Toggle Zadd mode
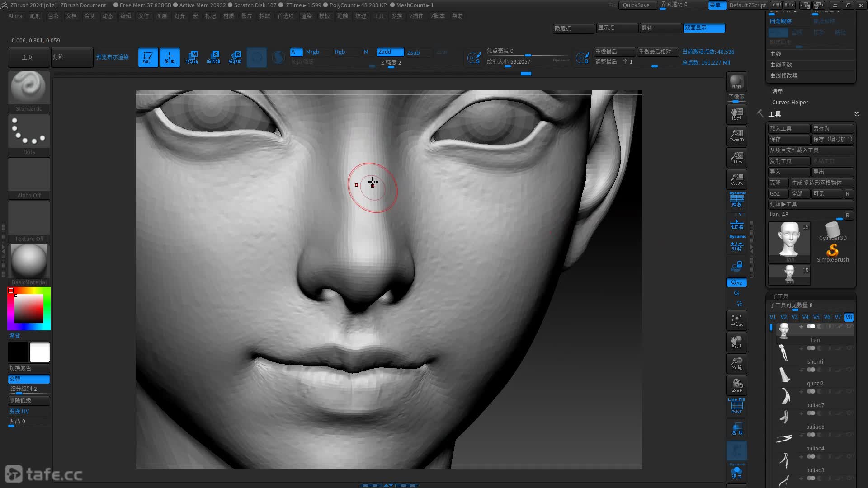The height and width of the screenshot is (488, 868). (391, 52)
